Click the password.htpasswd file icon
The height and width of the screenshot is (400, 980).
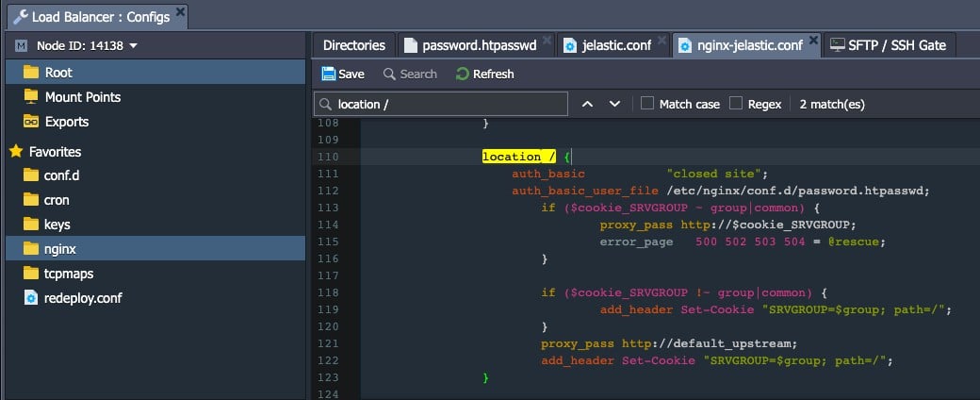coord(410,45)
